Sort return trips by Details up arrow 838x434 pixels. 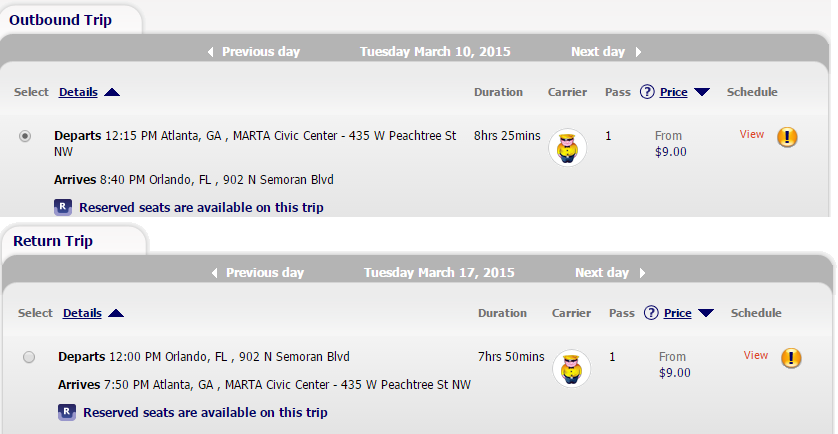[116, 313]
